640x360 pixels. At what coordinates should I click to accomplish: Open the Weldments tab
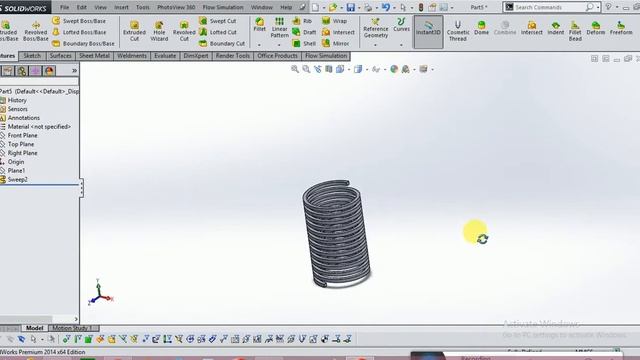coord(132,56)
